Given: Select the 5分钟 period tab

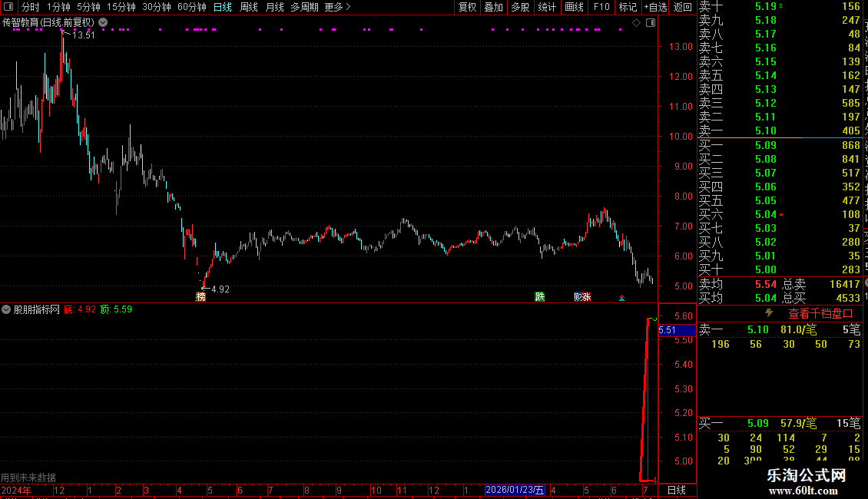Looking at the screenshot, I should click(88, 7).
